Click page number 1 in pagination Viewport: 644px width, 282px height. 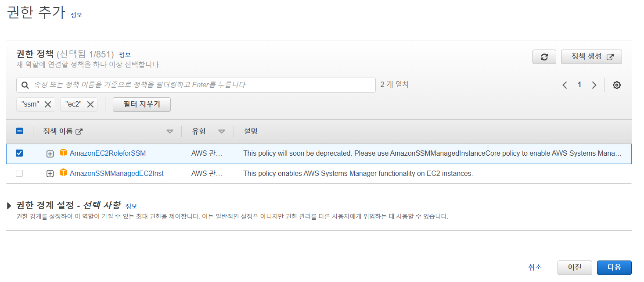click(579, 85)
